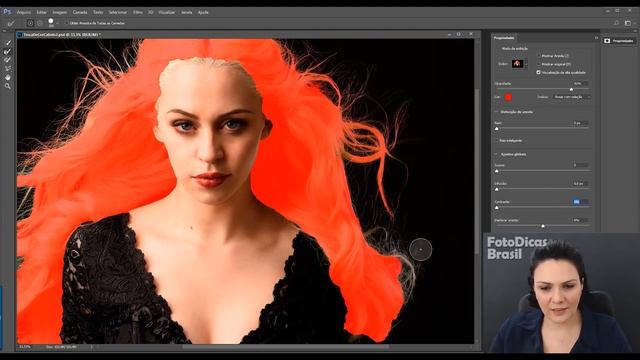Open the Ajuda menu

coord(203,12)
